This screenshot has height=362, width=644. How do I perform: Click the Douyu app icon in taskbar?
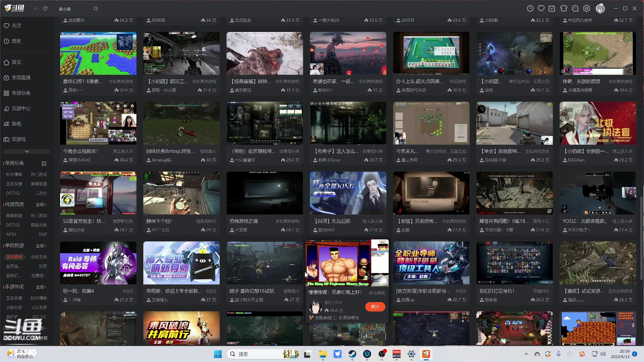[x=426, y=354]
